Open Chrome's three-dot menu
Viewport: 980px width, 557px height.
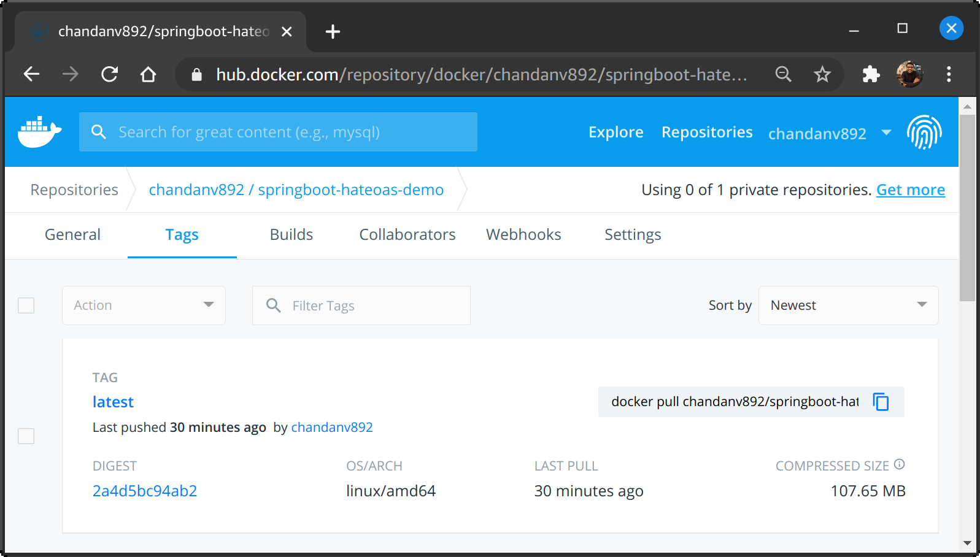coord(949,74)
